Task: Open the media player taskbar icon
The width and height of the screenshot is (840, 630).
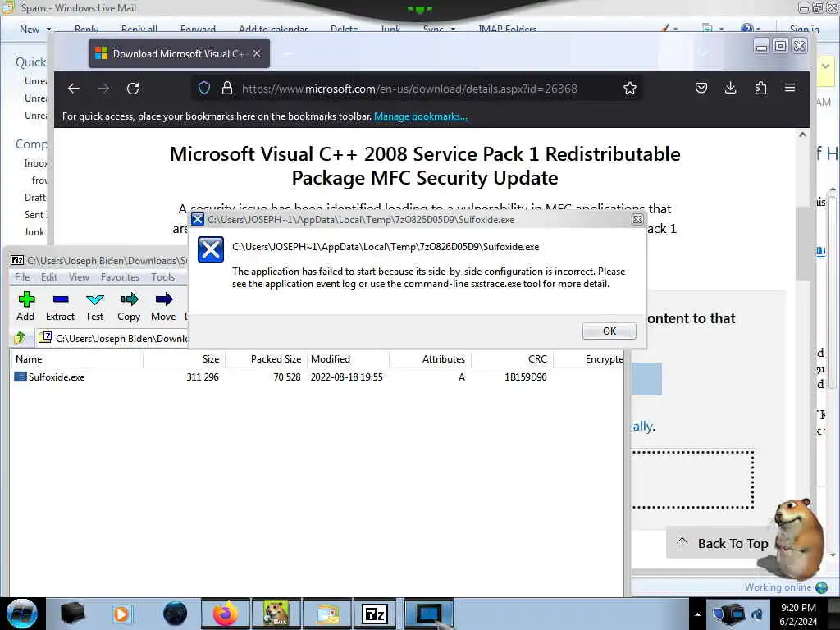Action: coord(121,614)
